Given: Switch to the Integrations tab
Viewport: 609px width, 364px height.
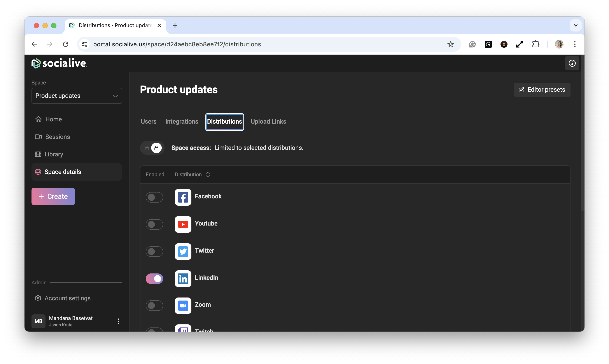Looking at the screenshot, I should (182, 121).
